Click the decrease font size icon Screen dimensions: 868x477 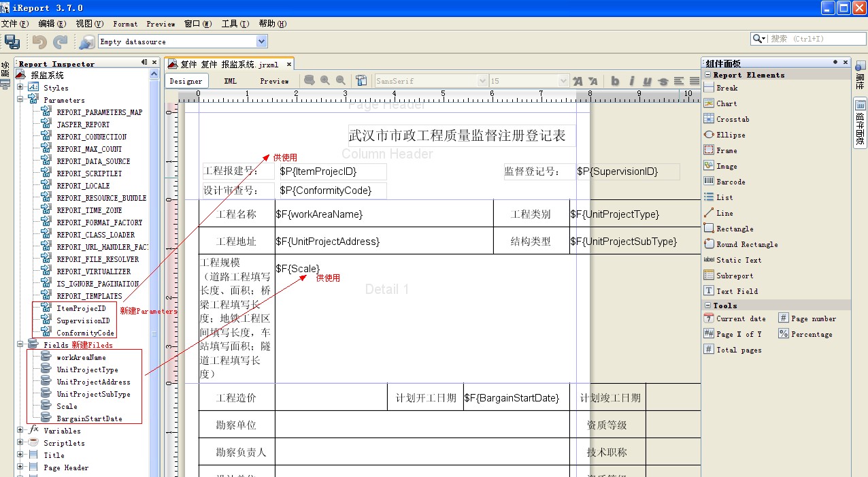click(x=592, y=81)
